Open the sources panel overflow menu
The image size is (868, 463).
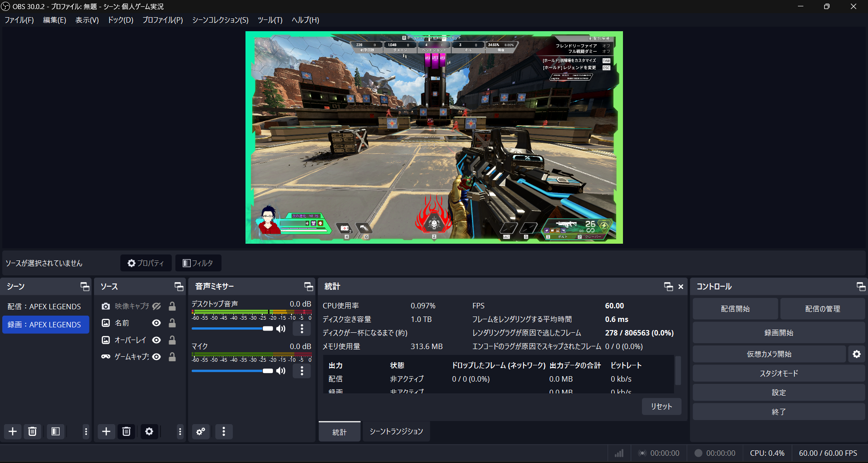[180, 431]
